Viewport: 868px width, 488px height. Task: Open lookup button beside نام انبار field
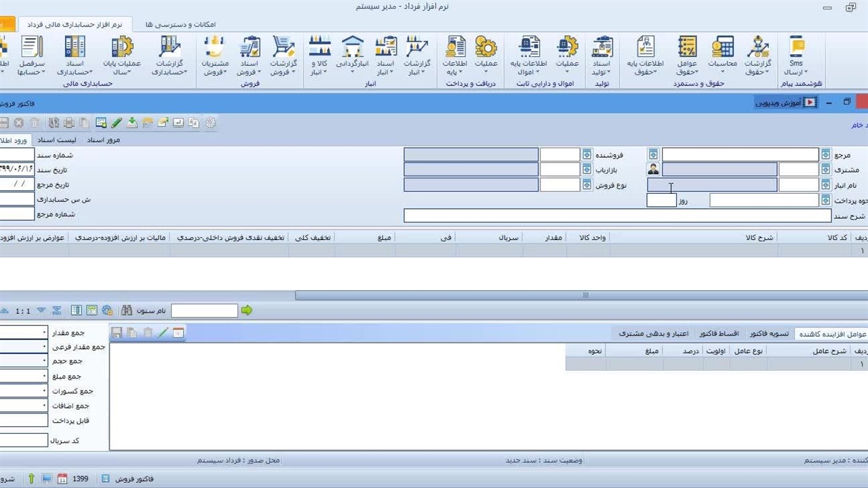825,185
